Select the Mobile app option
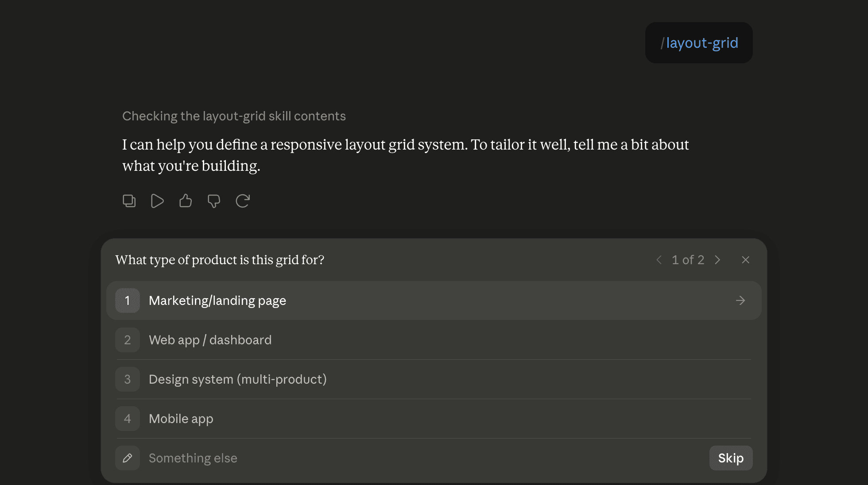The height and width of the screenshot is (485, 868). click(x=434, y=419)
